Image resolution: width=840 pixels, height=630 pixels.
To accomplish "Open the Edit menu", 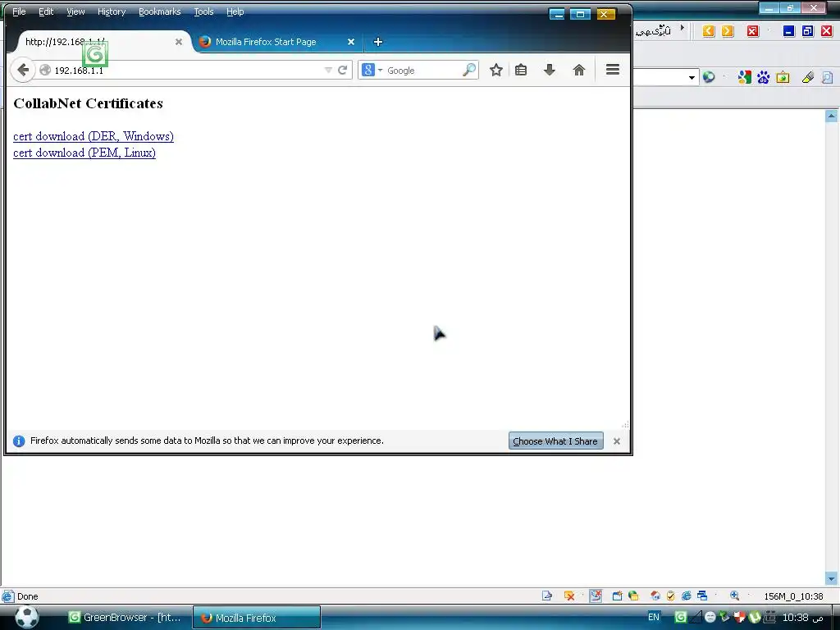I will tap(46, 11).
